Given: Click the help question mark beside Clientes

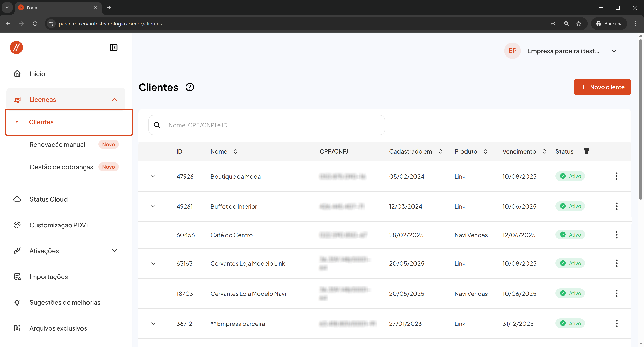Looking at the screenshot, I should click(189, 87).
